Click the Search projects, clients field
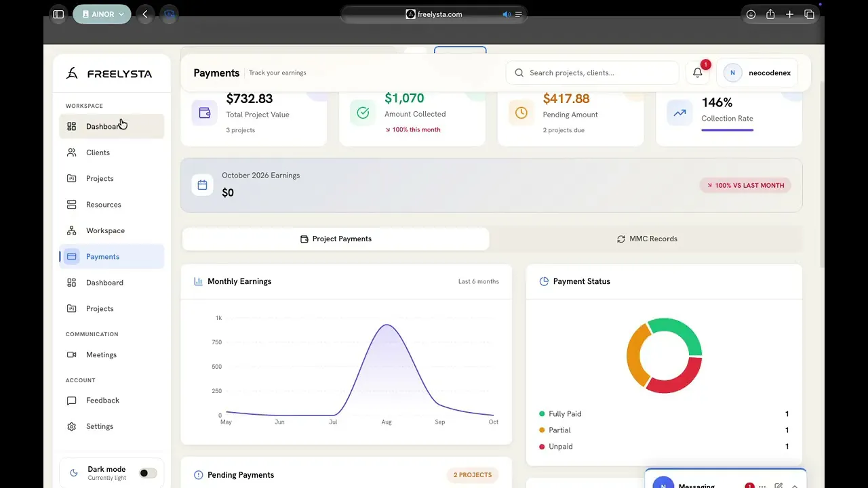868x488 pixels. pyautogui.click(x=593, y=73)
